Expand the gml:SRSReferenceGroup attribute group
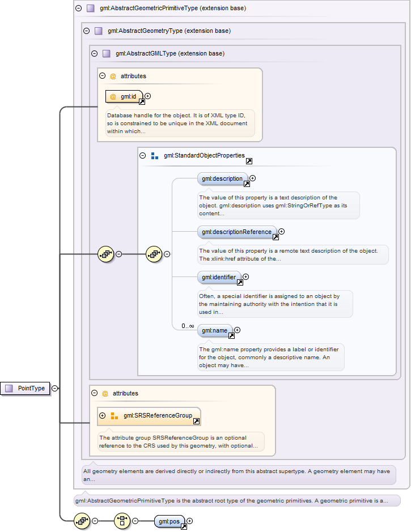The height and width of the screenshot is (532, 411). (x=103, y=415)
